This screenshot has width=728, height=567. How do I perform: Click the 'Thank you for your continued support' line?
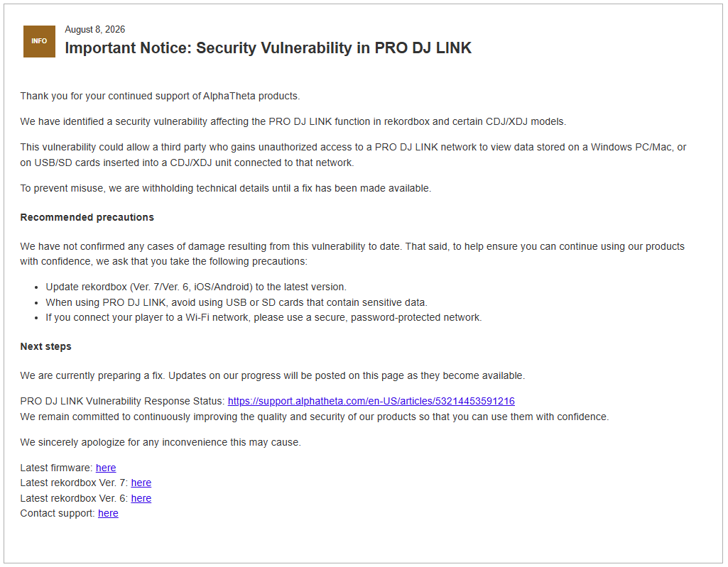pos(160,96)
